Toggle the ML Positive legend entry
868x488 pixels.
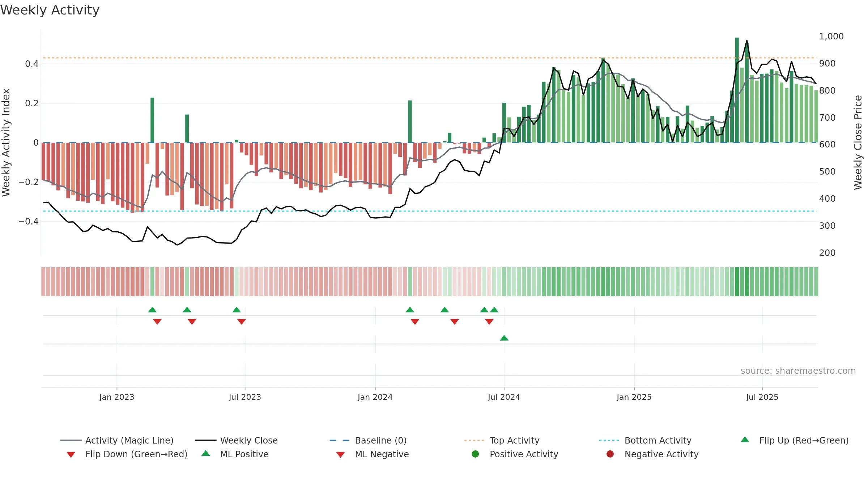[235, 454]
